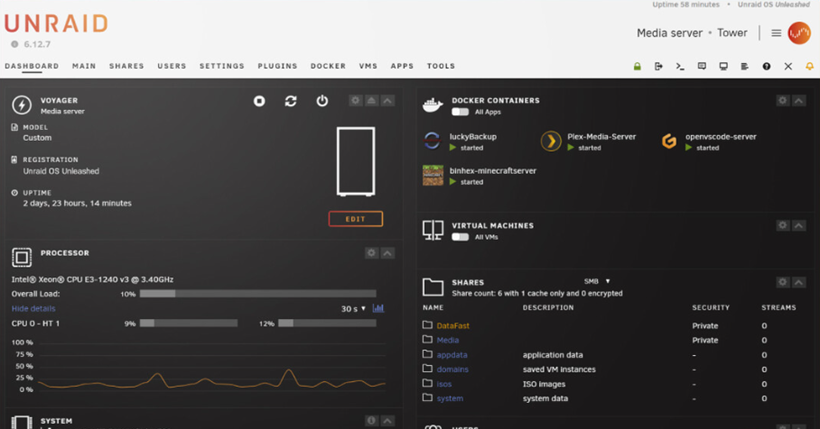Click the monitor info icon in the toolbar

(x=723, y=66)
